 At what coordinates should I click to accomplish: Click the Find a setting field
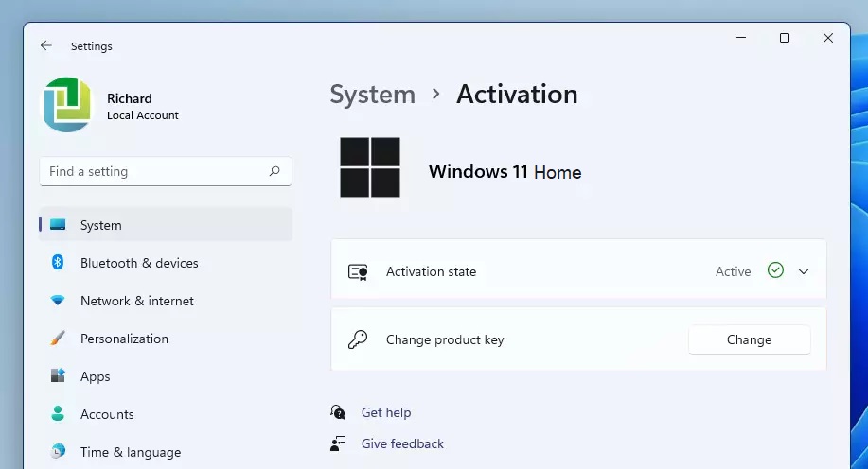coord(166,171)
